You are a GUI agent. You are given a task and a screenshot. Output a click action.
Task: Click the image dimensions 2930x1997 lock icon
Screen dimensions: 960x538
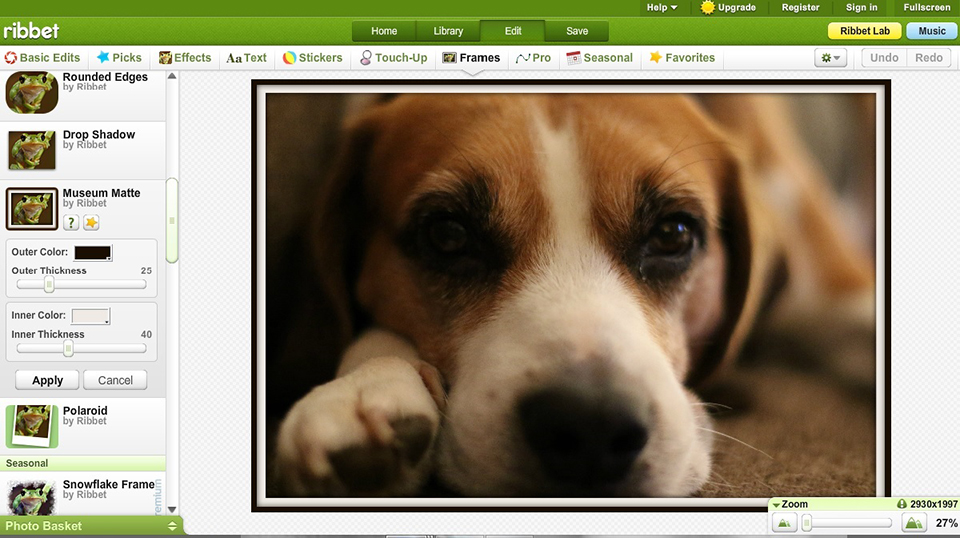[901, 504]
